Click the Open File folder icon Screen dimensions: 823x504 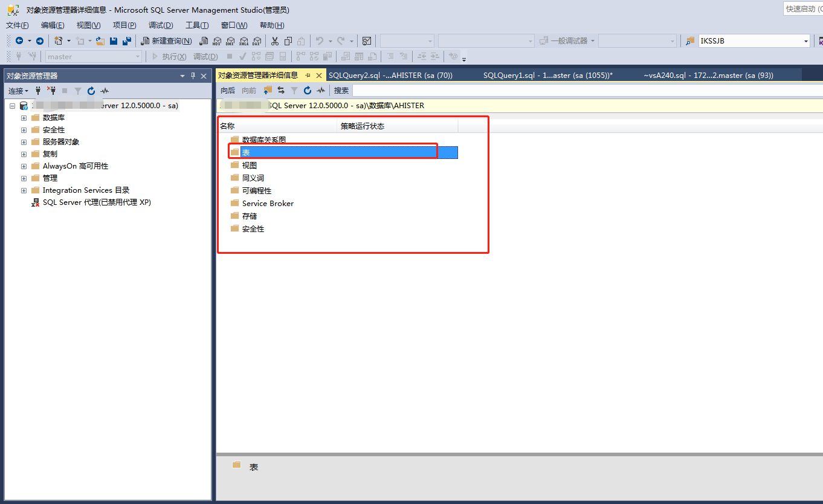coord(101,40)
